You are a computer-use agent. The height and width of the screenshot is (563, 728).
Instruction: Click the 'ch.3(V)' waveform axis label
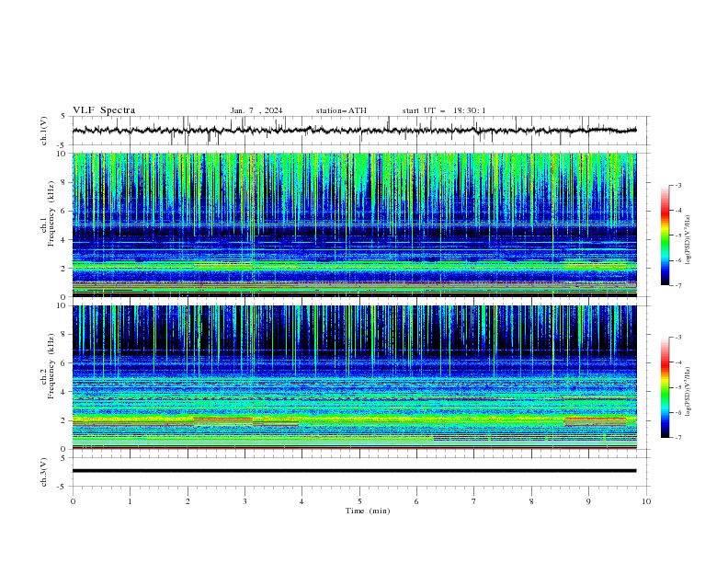click(44, 472)
